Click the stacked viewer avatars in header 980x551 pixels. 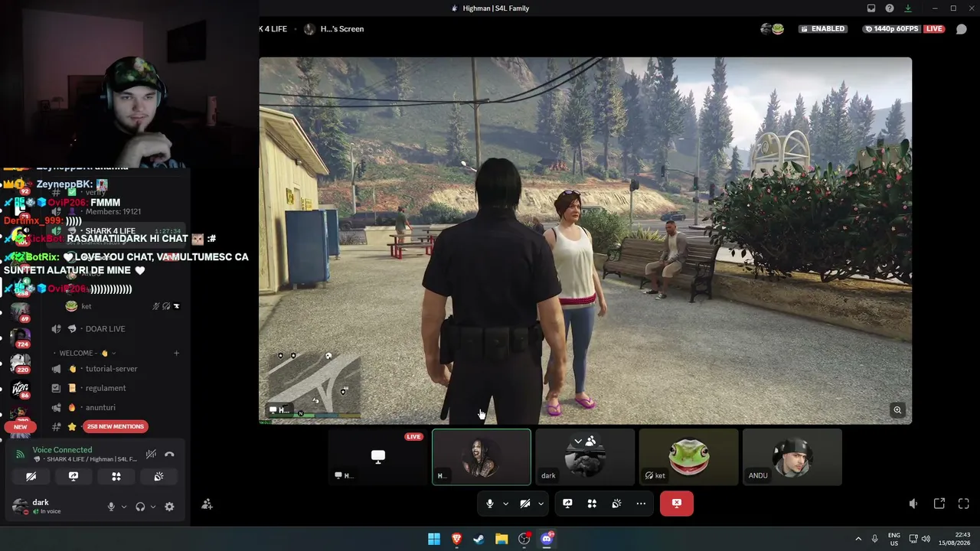pyautogui.click(x=772, y=29)
